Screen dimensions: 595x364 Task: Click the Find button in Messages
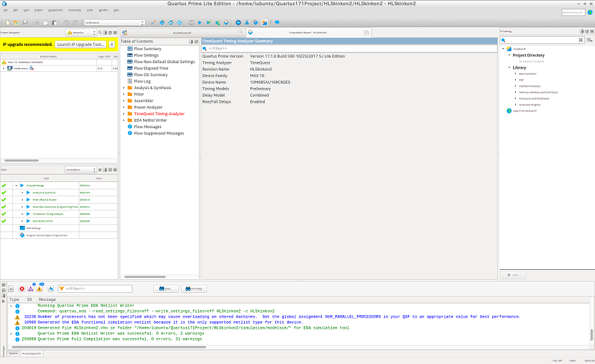click(166, 289)
